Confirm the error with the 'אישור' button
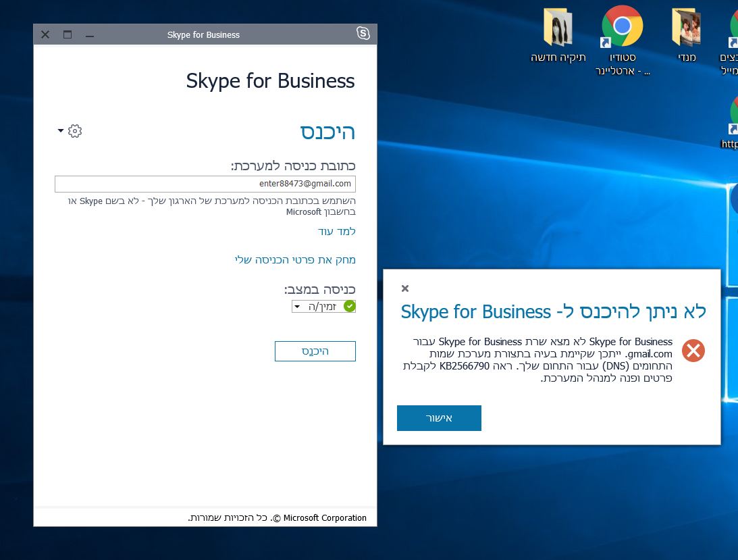This screenshot has height=560, width=738. coord(439,418)
